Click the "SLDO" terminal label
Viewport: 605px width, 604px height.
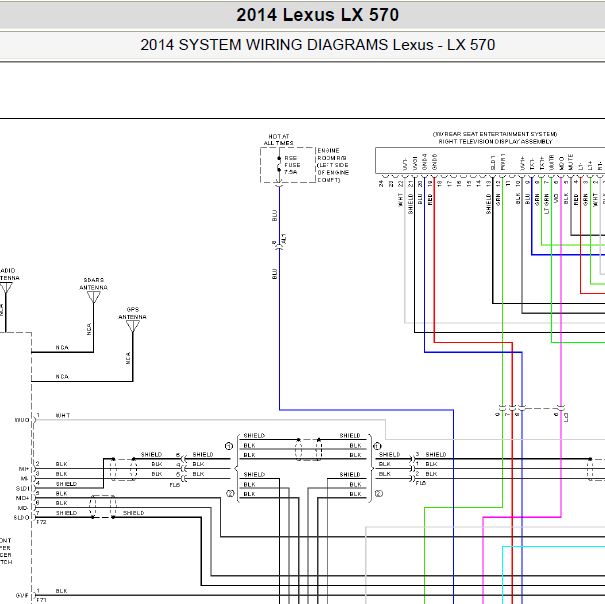(22, 518)
